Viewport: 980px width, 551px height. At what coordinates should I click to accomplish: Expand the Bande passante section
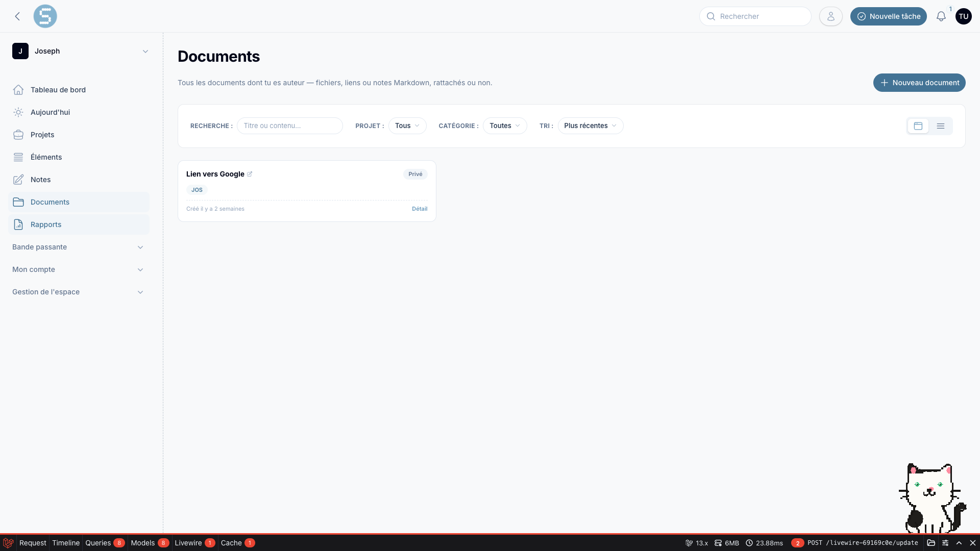[79, 247]
